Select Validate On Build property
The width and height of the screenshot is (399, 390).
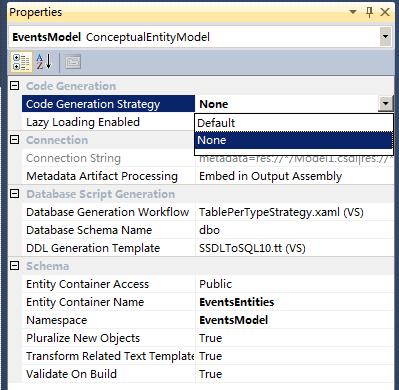pos(108,374)
